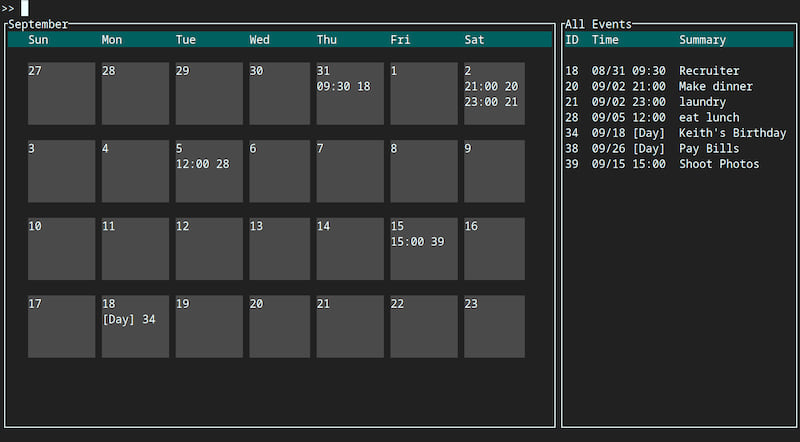Click the Sun column header
Image resolution: width=800 pixels, height=442 pixels.
tap(38, 40)
